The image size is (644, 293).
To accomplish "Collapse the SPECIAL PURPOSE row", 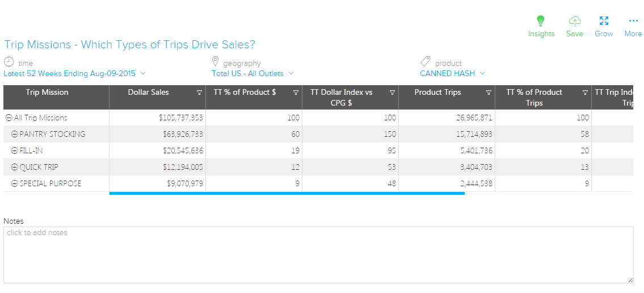I will 15,184.
